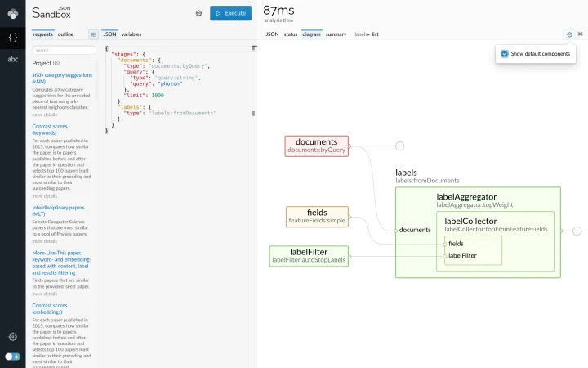588x368 pixels.
Task: Select the results JSON tab
Action: click(x=272, y=34)
